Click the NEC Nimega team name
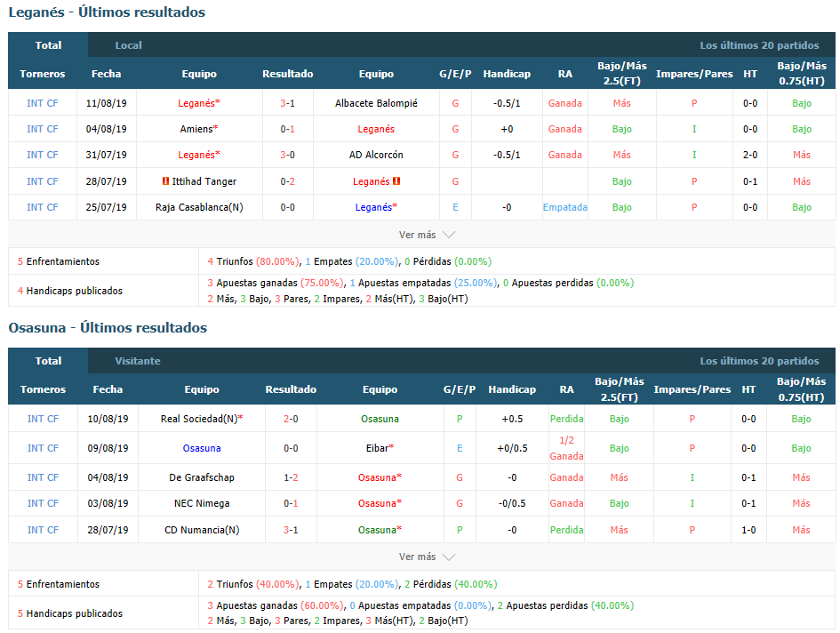This screenshot has height=633, width=840. [202, 503]
